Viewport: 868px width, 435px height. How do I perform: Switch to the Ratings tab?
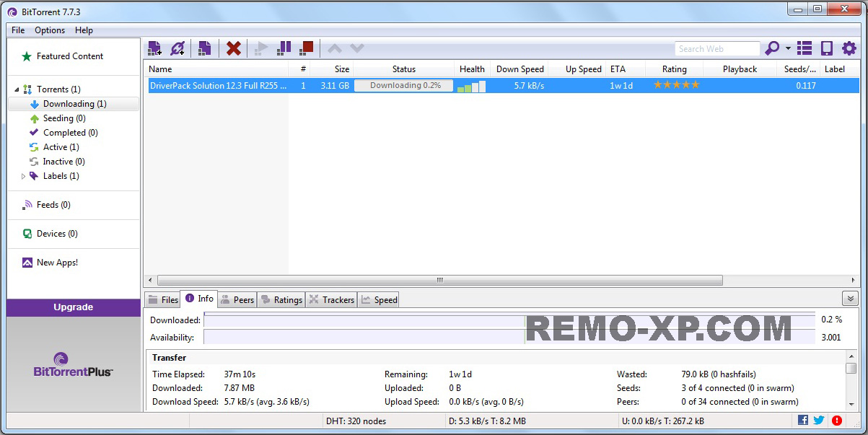coord(281,299)
